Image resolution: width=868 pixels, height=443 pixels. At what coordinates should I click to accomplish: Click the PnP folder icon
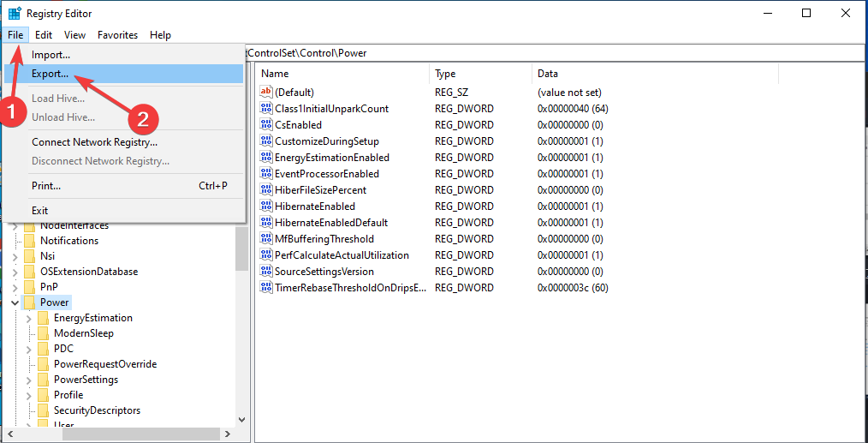click(30, 287)
